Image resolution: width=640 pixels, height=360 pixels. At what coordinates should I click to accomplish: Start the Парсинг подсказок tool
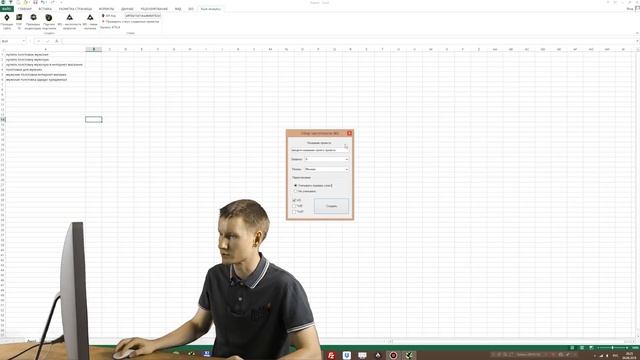49,21
